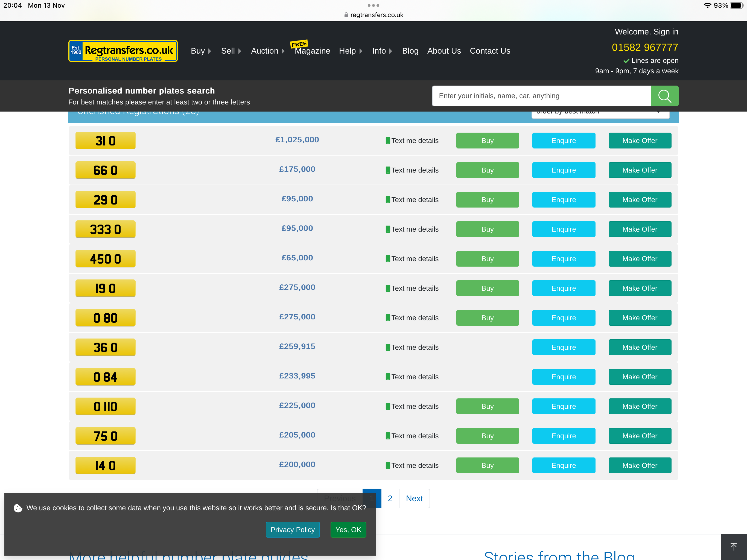Go to page 2 of results

coord(390,498)
